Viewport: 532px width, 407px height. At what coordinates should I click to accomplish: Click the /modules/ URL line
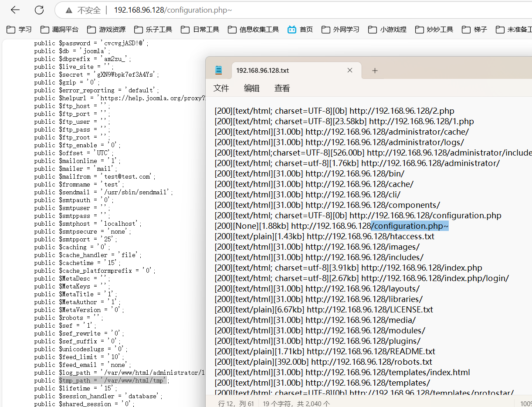click(320, 330)
